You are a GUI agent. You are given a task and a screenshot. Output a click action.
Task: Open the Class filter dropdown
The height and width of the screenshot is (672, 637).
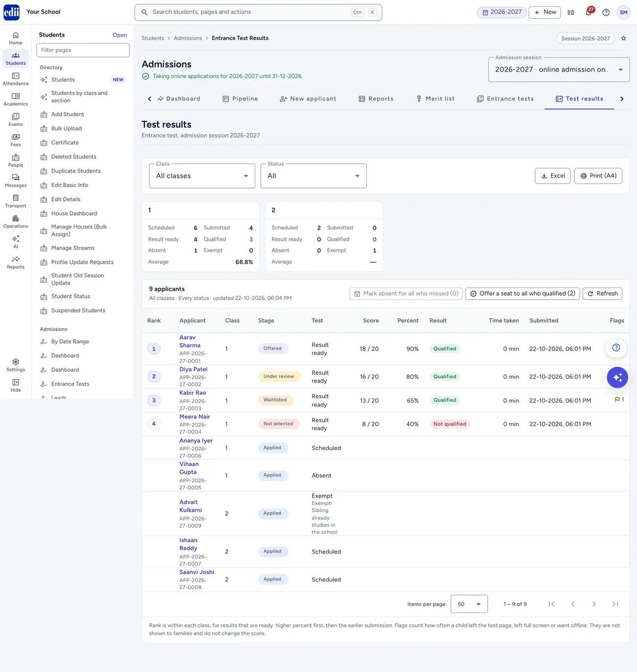coord(202,176)
